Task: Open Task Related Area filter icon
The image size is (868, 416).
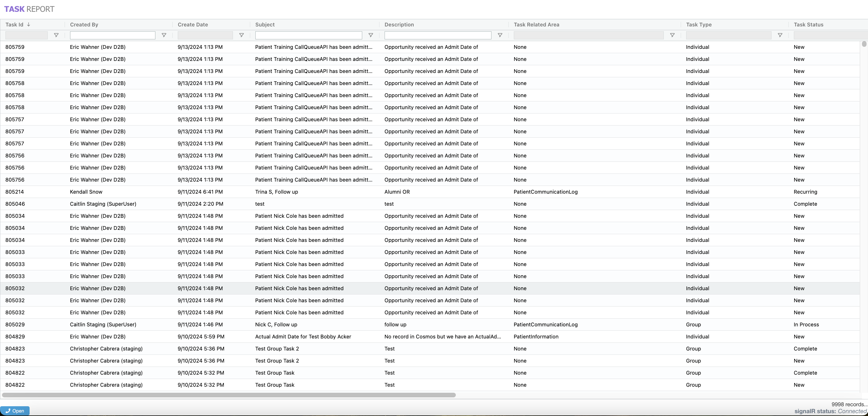Action: point(672,35)
